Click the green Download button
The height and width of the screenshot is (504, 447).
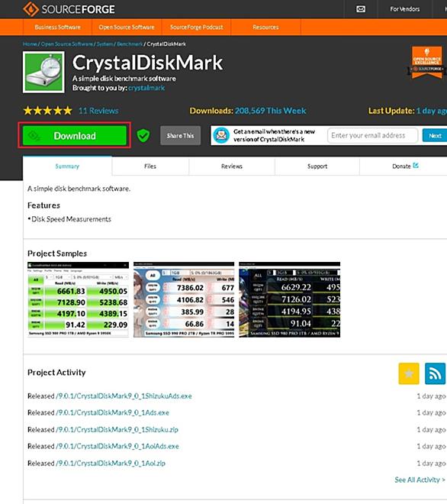point(75,136)
